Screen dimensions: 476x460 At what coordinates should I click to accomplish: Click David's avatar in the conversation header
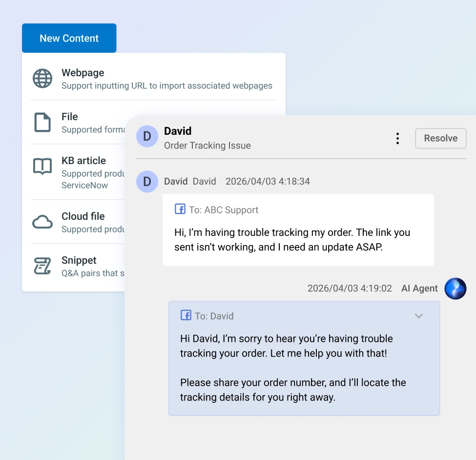coord(147,137)
